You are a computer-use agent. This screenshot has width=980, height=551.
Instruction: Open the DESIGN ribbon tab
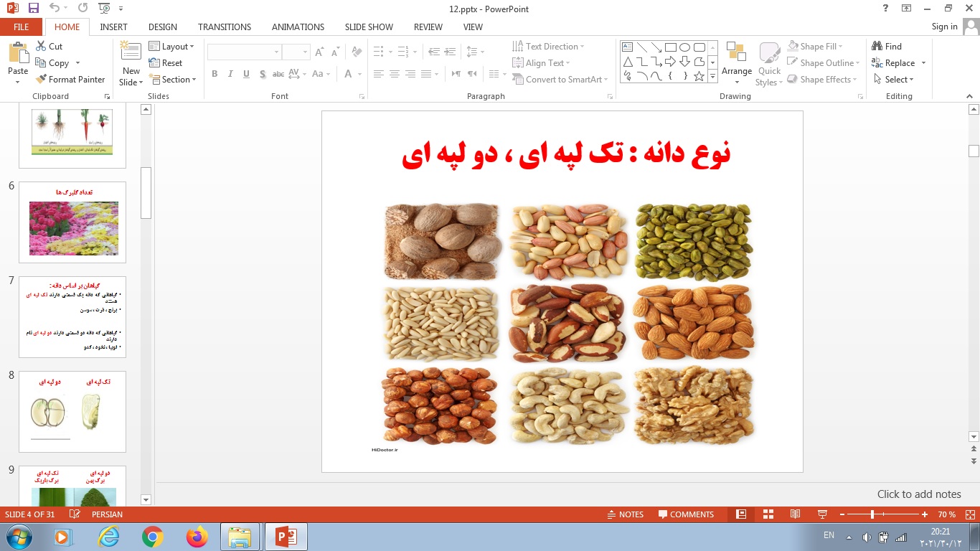point(162,27)
